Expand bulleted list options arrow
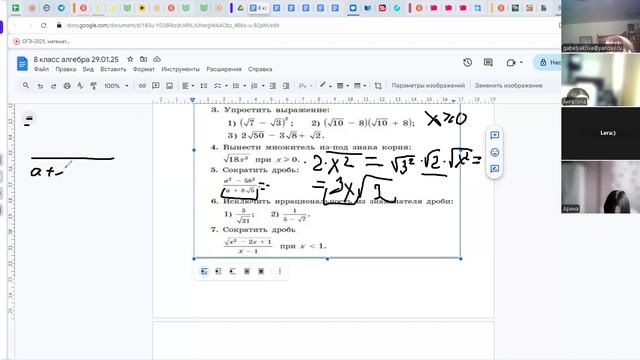 244,86
